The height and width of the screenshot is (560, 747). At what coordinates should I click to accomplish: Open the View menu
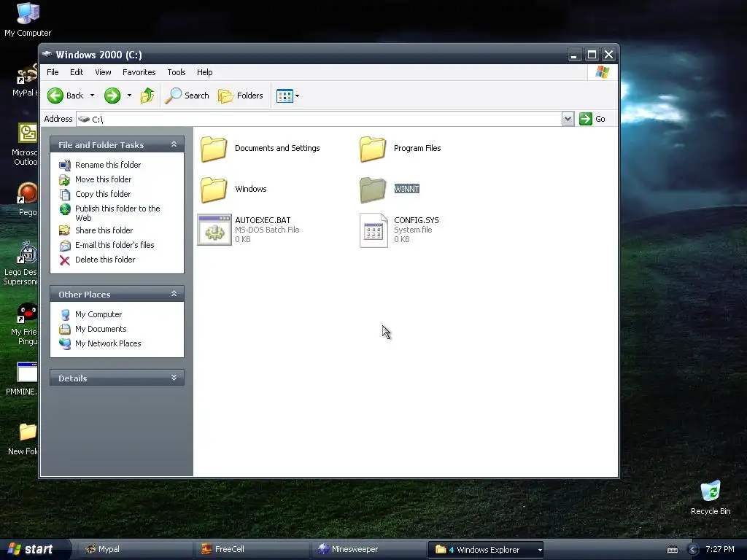point(103,72)
